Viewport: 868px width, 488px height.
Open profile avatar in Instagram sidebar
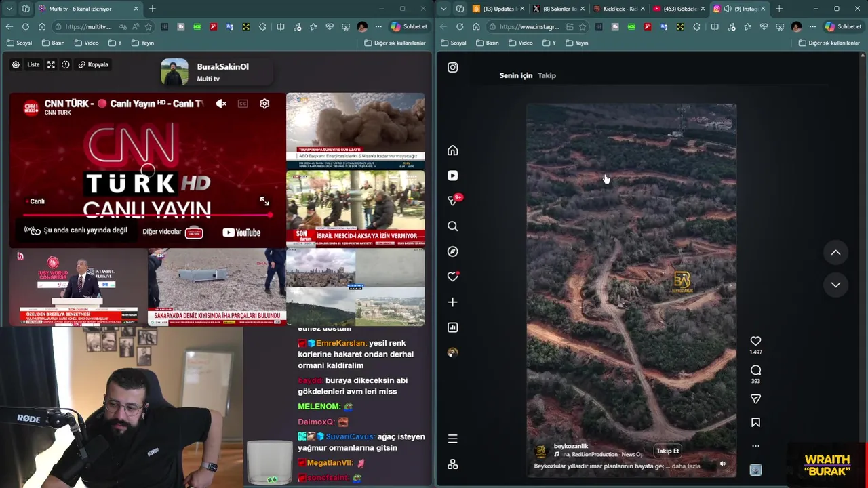[452, 352]
